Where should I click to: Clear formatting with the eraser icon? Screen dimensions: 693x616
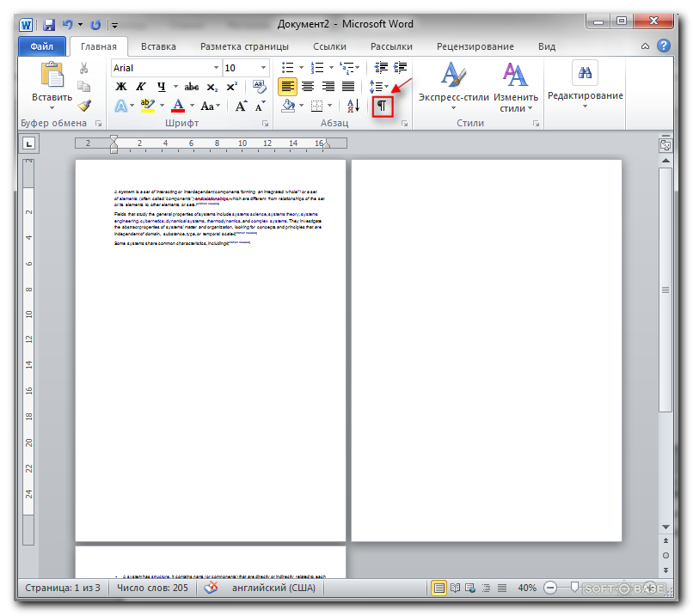coord(260,86)
